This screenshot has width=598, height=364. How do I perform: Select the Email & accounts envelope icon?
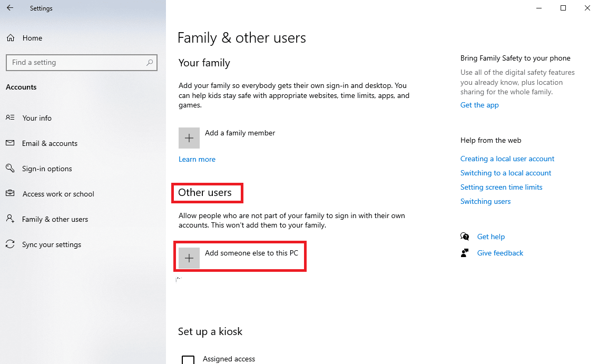(x=11, y=143)
